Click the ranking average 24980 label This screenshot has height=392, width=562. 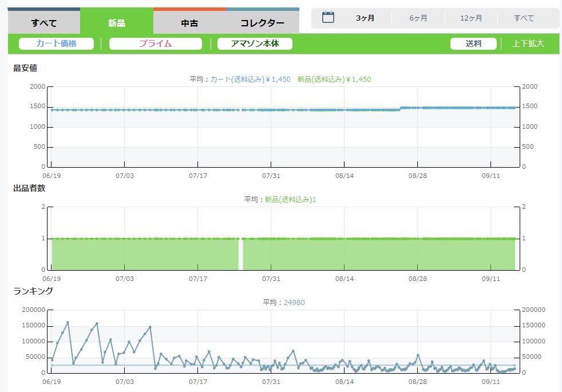(294, 302)
